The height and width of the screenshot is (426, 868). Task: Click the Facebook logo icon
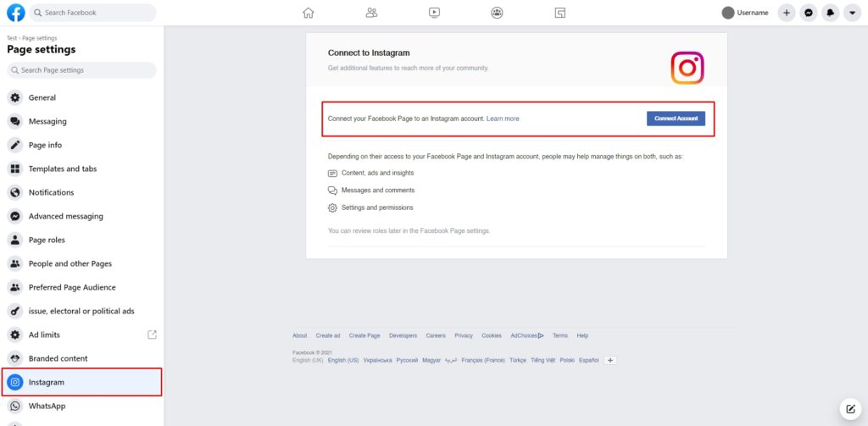pos(15,13)
